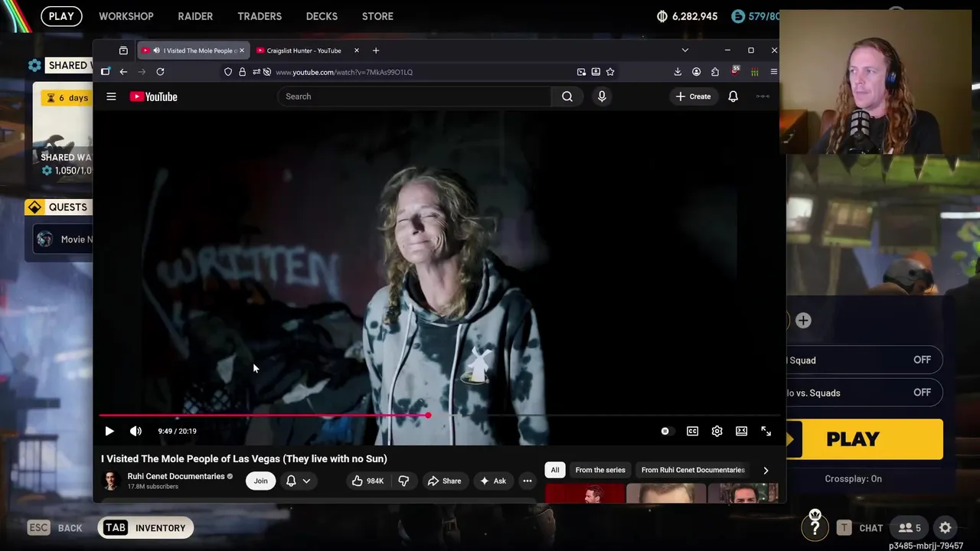Image resolution: width=980 pixels, height=551 pixels.
Task: Reload the YouTube page
Action: 160,72
